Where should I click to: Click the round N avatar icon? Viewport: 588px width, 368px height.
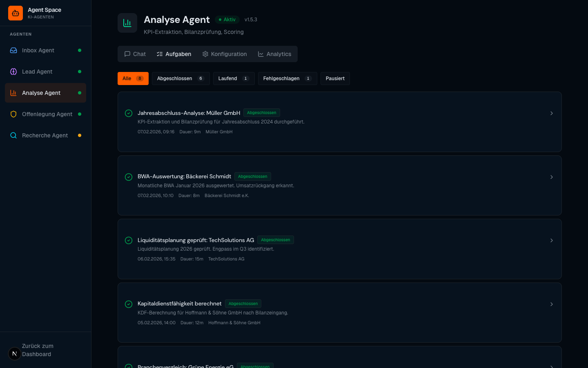coord(15,354)
